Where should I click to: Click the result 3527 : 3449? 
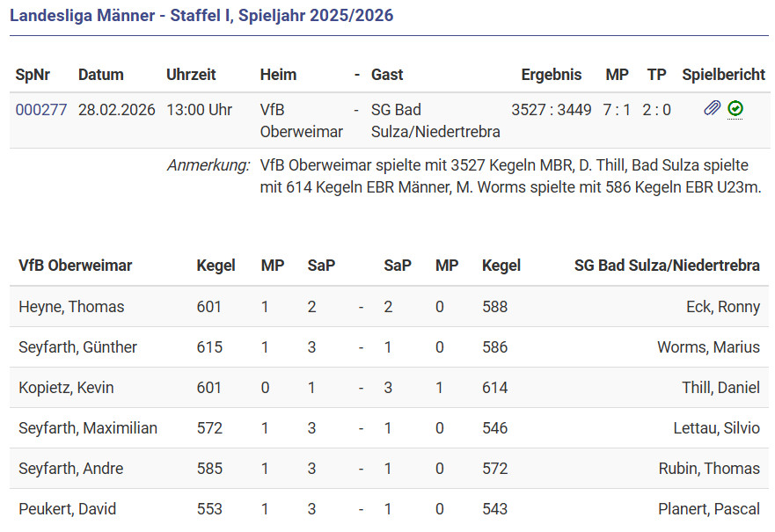(x=552, y=110)
